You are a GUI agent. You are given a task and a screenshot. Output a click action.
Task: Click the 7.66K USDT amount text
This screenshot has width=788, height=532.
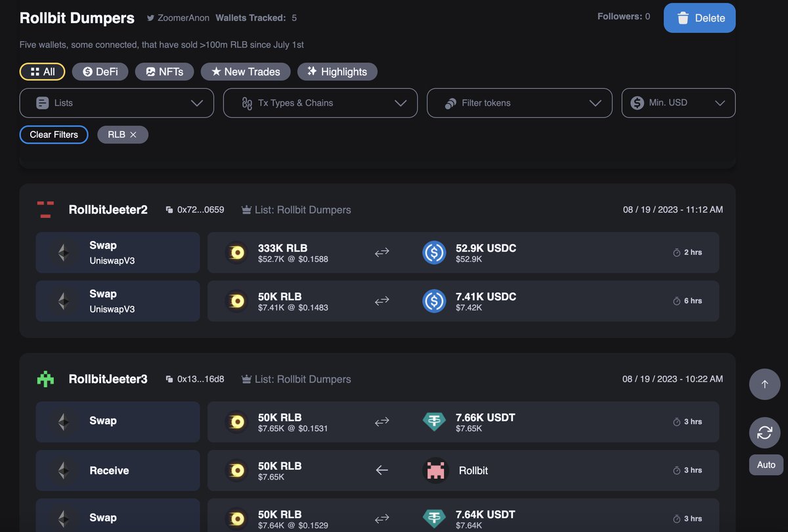click(485, 418)
